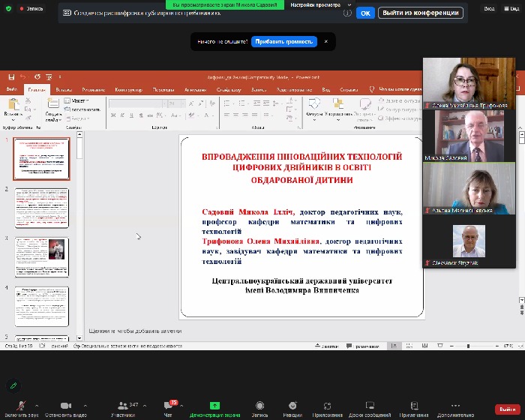Click the green Share Screen icon
This screenshot has height=420, width=525.
click(x=214, y=406)
